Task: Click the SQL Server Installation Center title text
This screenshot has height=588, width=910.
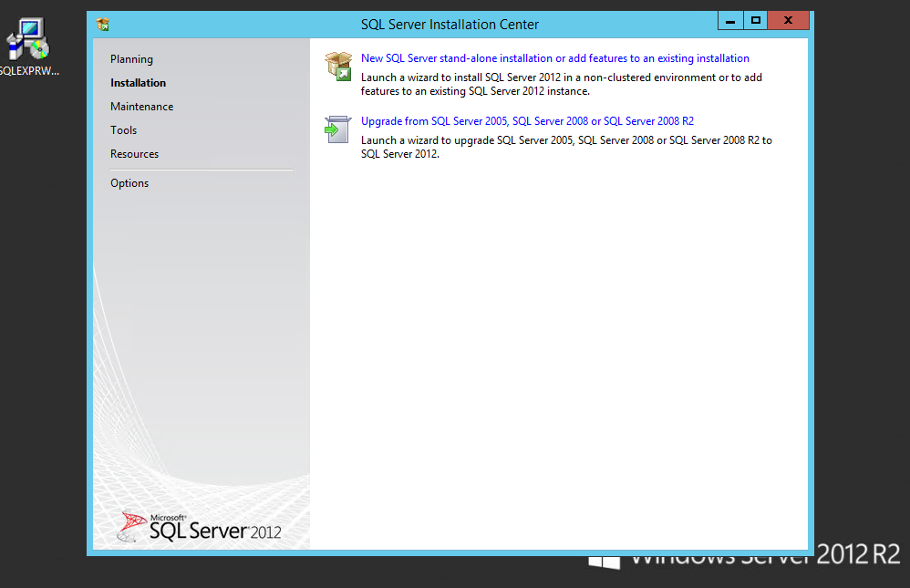Action: 450,25
